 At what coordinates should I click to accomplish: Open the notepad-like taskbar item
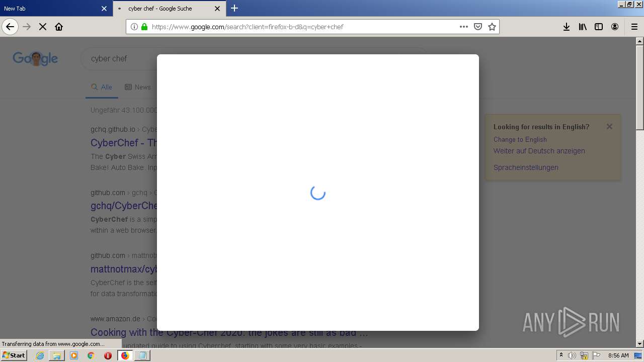(x=142, y=355)
